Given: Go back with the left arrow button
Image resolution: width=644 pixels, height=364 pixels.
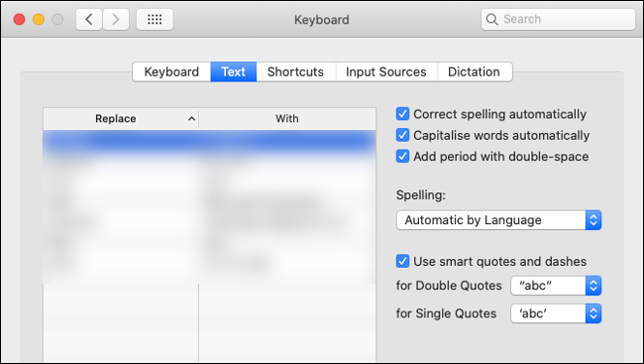Looking at the screenshot, I should (x=89, y=19).
